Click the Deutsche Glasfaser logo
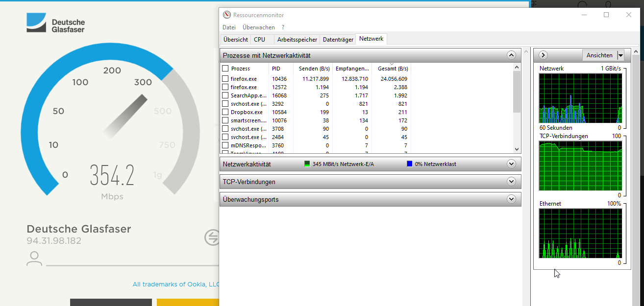Viewport: 644px width, 306px height. (56, 24)
